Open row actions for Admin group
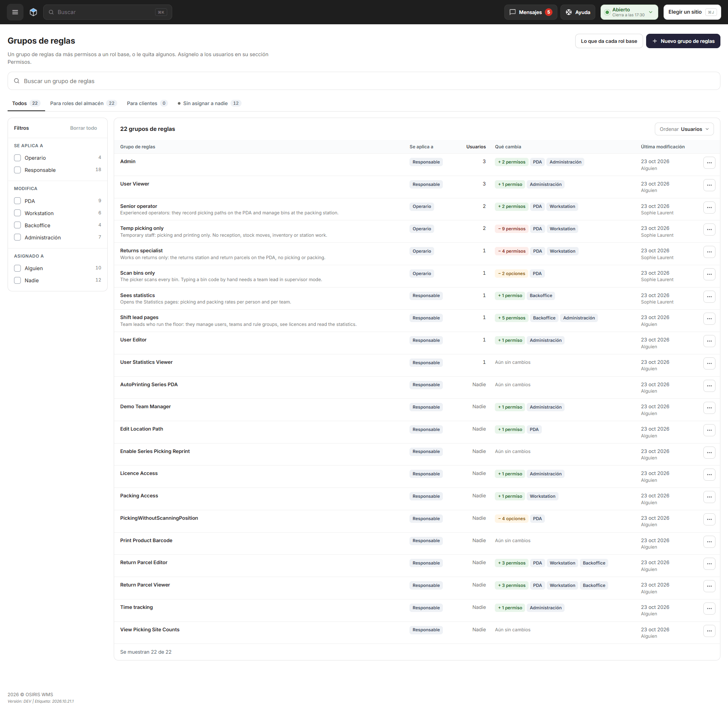The width and height of the screenshot is (728, 714). 709,163
